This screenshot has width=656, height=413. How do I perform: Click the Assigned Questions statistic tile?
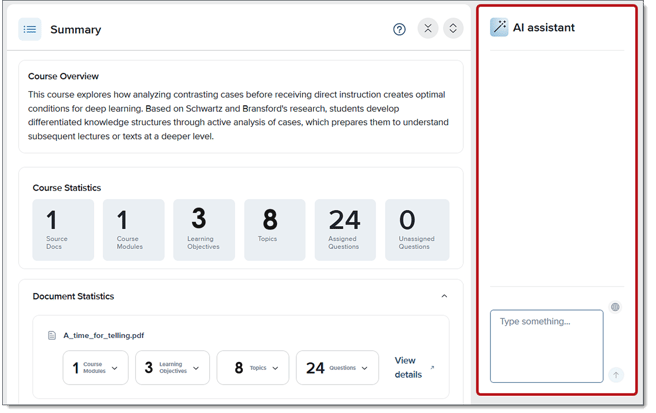coord(345,230)
